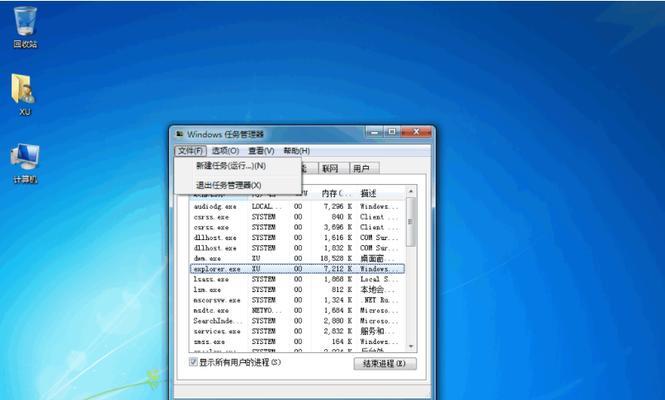This screenshot has width=665, height=400.
Task: Close the Task Manager window
Action: [x=416, y=132]
